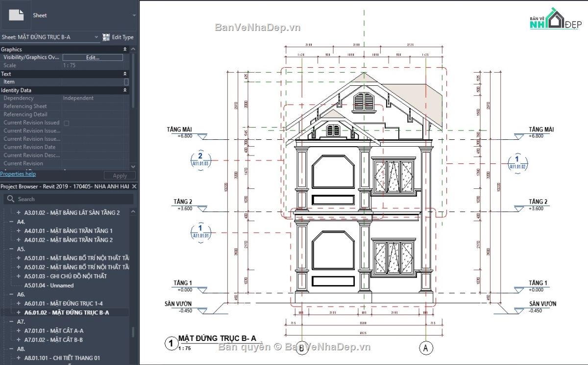Screen dimensions: 588x365
Task: Click the Project Browser scrollbar thumb
Action: click(x=133, y=332)
